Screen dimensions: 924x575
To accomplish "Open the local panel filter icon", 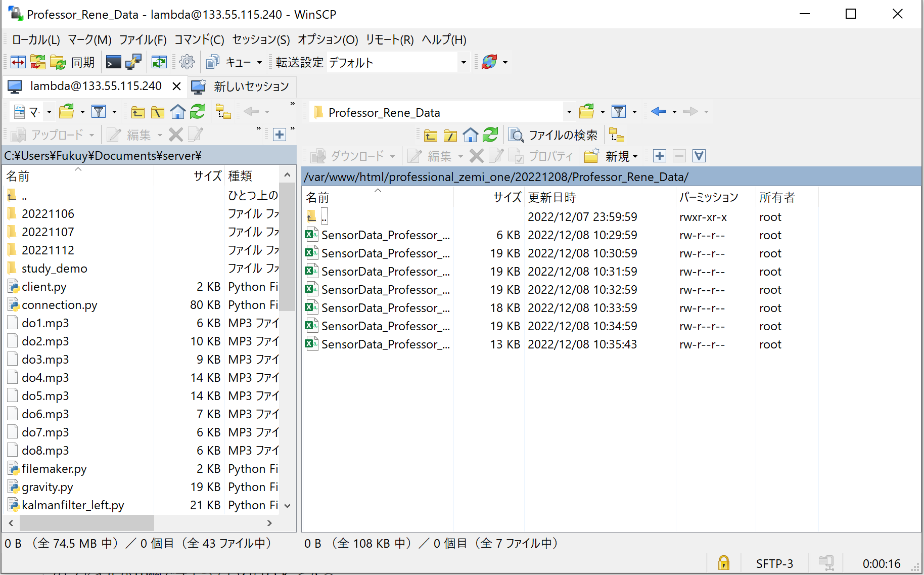I will (99, 111).
